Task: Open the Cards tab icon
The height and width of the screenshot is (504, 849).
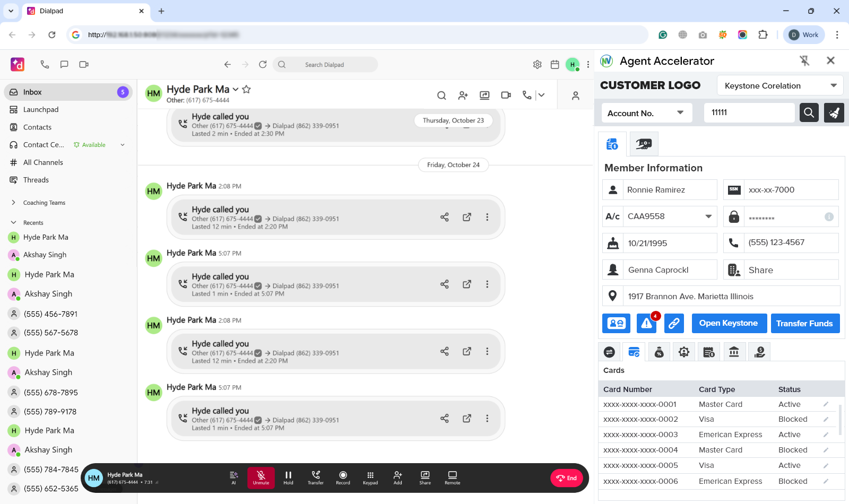Action: pyautogui.click(x=634, y=352)
